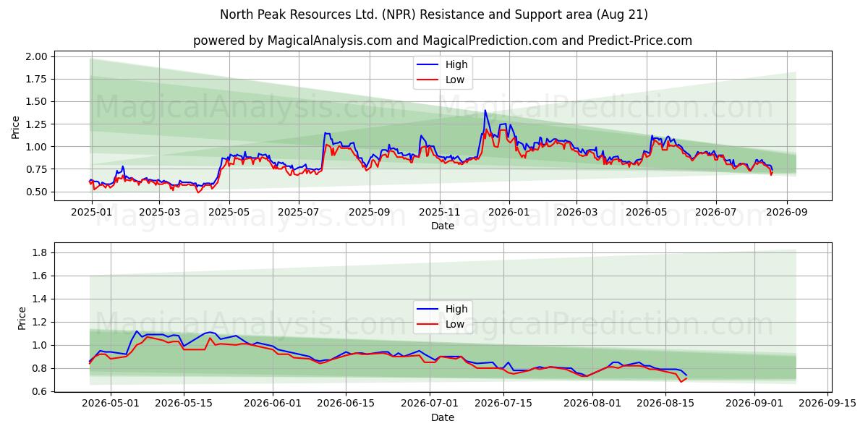Click the '2026-05' tick label on top chart
Image resolution: width=868 pixels, height=434 pixels.
coord(647,213)
